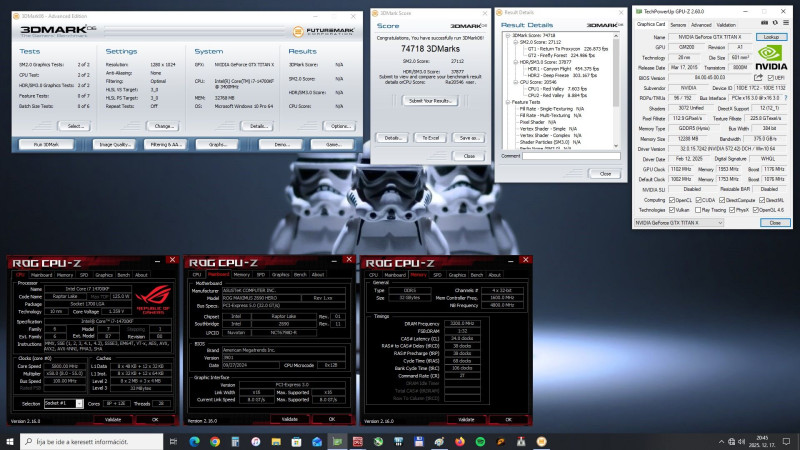
Task: Click the Filtering & AA... button
Action: pos(165,144)
